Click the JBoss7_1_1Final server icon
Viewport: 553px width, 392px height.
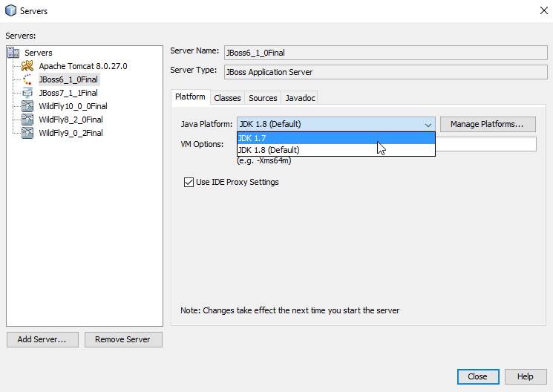pyautogui.click(x=27, y=93)
